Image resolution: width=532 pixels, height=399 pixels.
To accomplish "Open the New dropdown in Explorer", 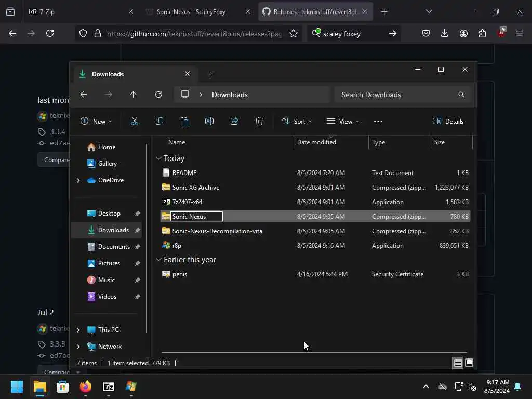I will coord(96,122).
